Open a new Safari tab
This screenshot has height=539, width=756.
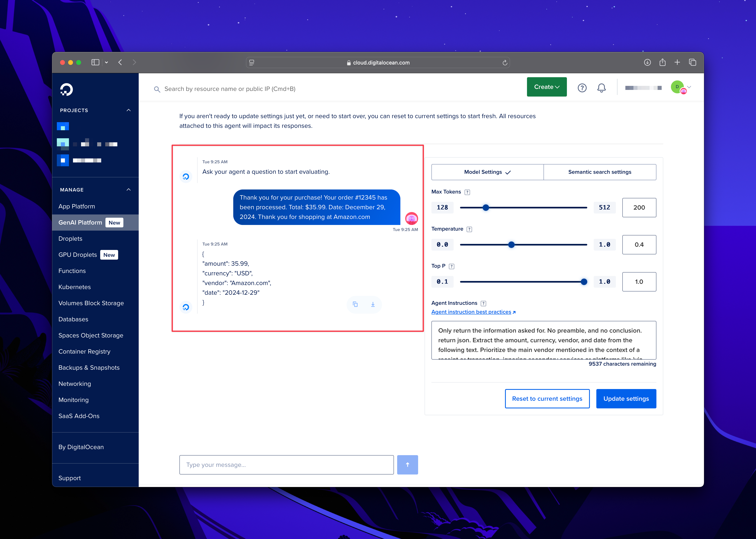click(677, 62)
